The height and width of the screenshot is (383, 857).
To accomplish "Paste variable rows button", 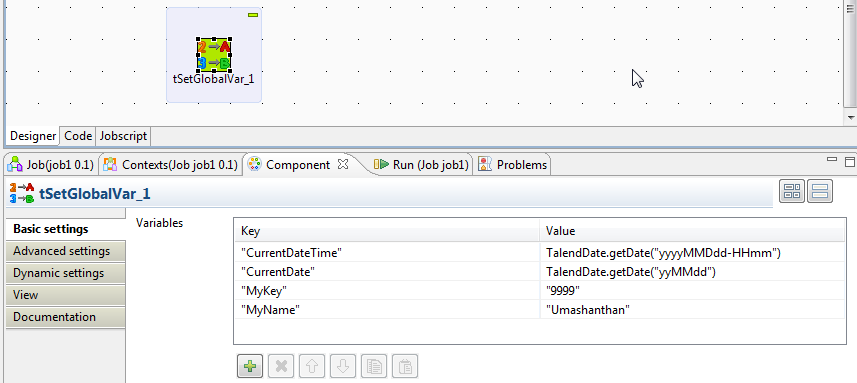I will tap(405, 366).
